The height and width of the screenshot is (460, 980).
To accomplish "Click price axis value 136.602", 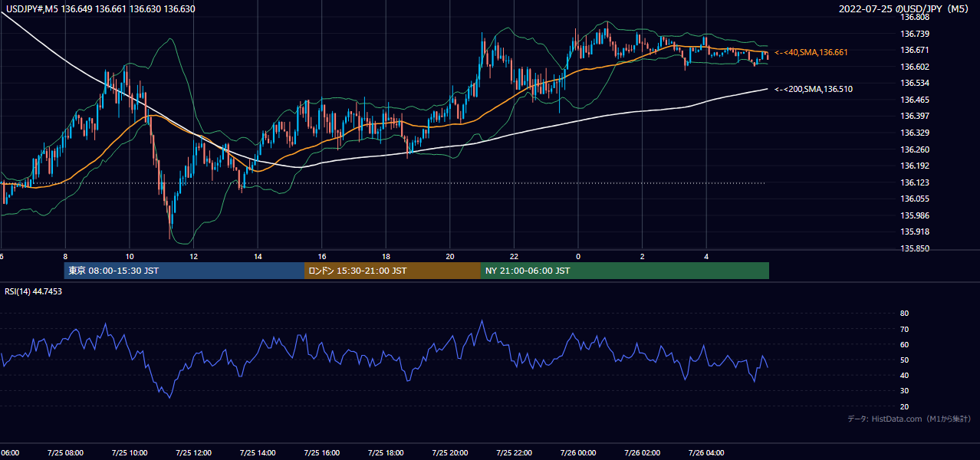I will (x=916, y=67).
